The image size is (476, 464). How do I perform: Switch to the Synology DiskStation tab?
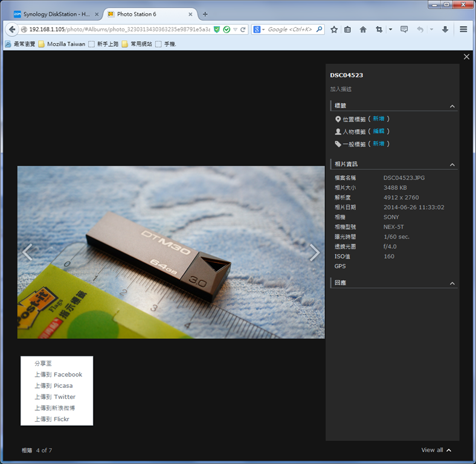[x=56, y=14]
